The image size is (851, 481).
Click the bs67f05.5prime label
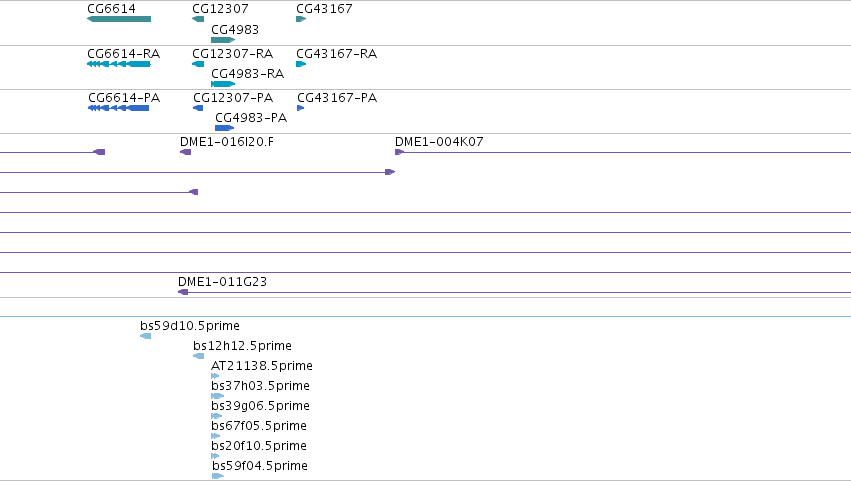tap(259, 426)
